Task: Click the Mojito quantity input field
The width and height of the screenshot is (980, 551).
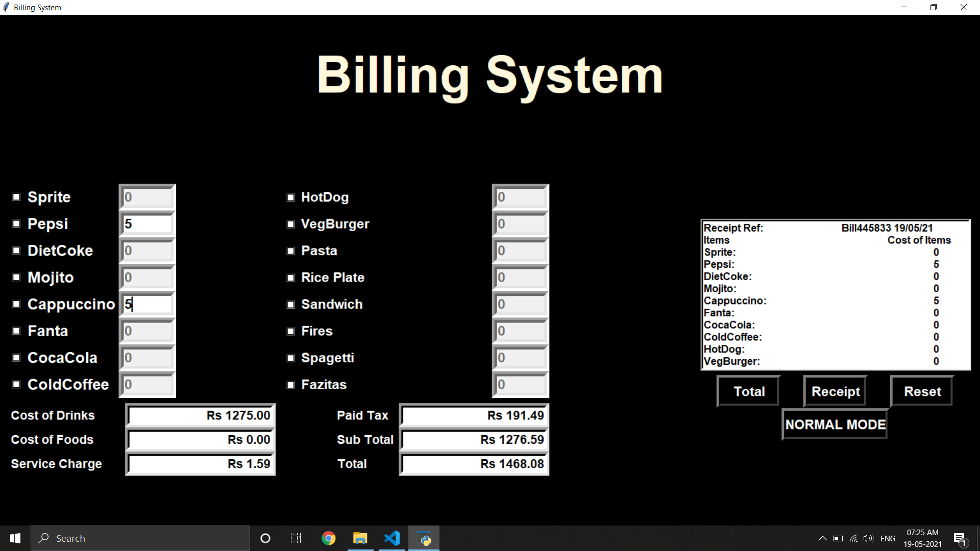Action: pyautogui.click(x=147, y=277)
